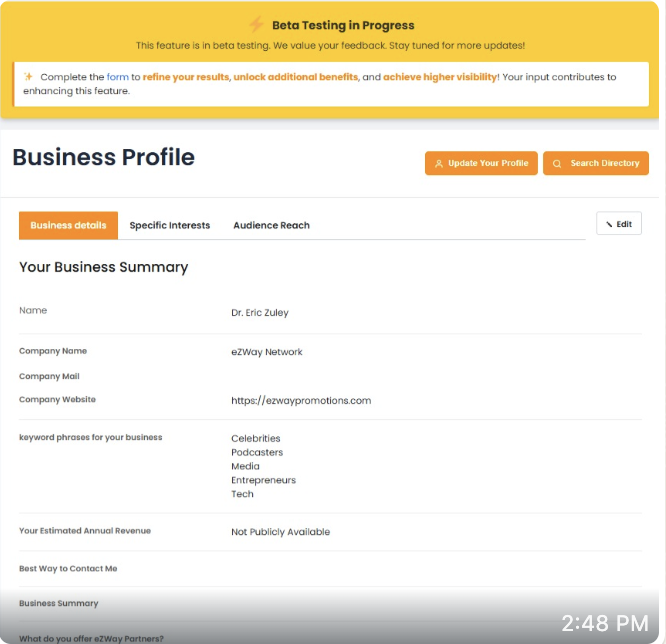This screenshot has width=666, height=644.
Task: Click keyword 'Entrepreneurs'
Action: (x=263, y=480)
